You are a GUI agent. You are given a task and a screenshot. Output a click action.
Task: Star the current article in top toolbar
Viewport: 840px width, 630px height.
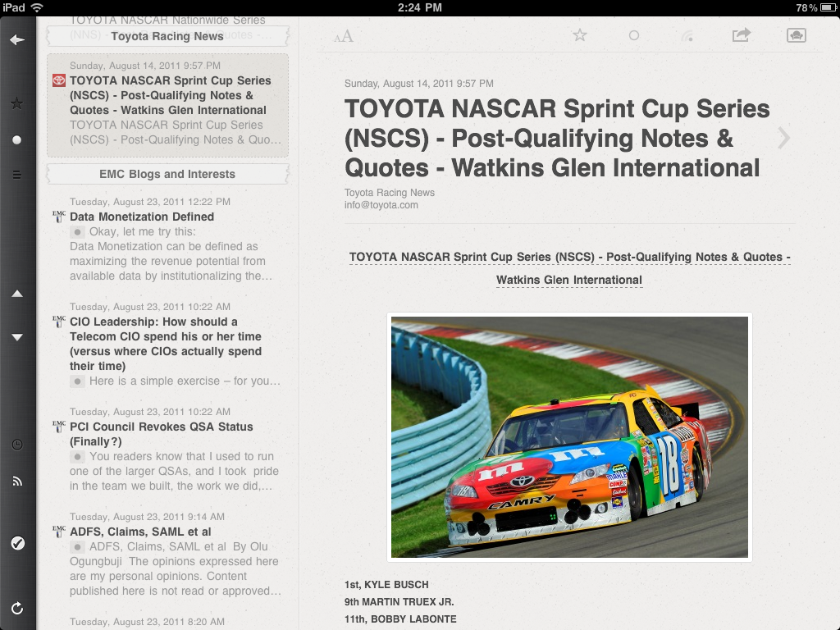(x=580, y=35)
